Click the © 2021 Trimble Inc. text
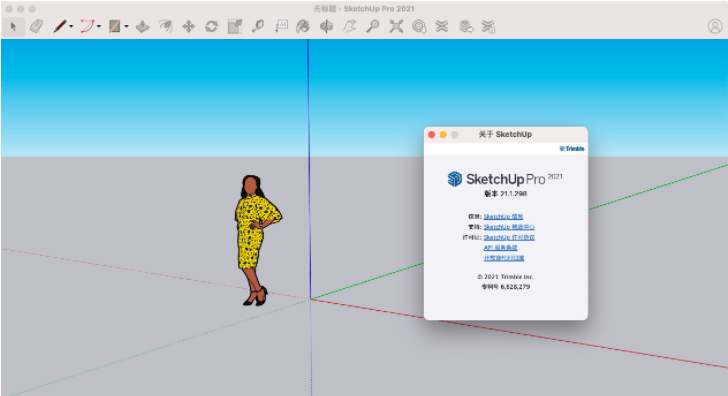 (x=506, y=277)
